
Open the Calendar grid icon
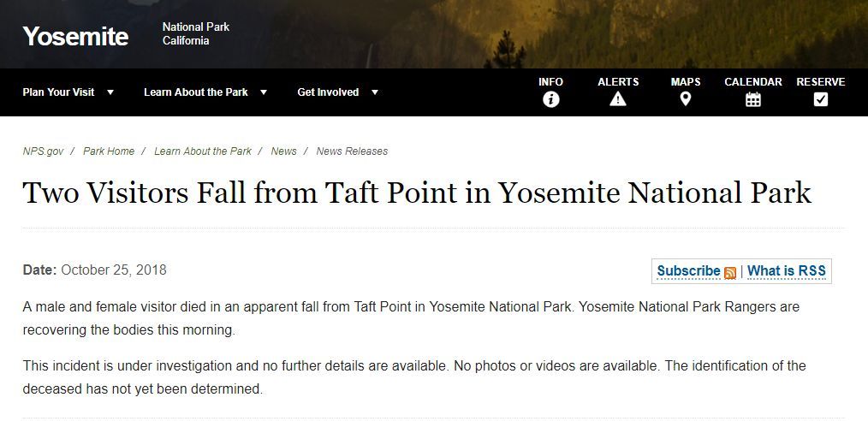(752, 99)
